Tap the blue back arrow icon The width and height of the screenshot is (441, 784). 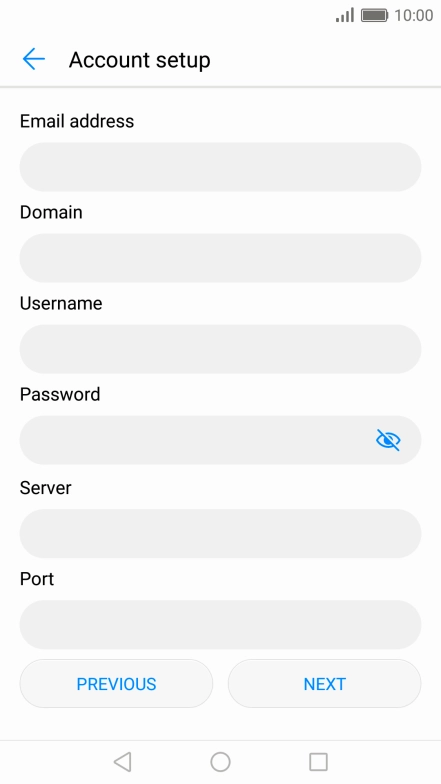[x=34, y=60]
